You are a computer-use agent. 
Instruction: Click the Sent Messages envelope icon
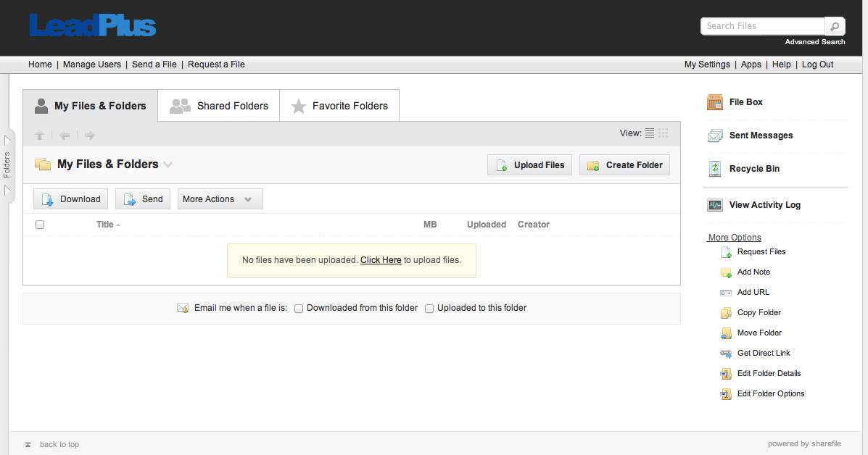point(715,135)
